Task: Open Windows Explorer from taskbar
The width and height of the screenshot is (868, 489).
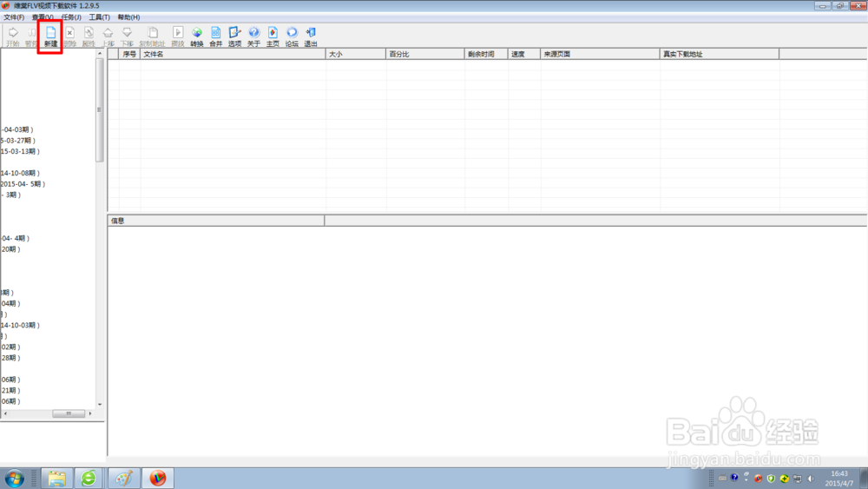Action: pos(56,479)
